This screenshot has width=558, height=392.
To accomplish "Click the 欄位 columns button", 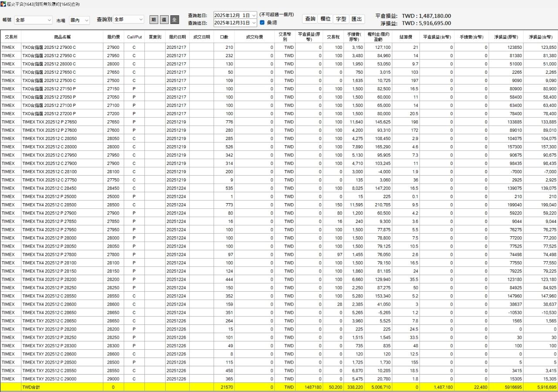I will click(325, 19).
